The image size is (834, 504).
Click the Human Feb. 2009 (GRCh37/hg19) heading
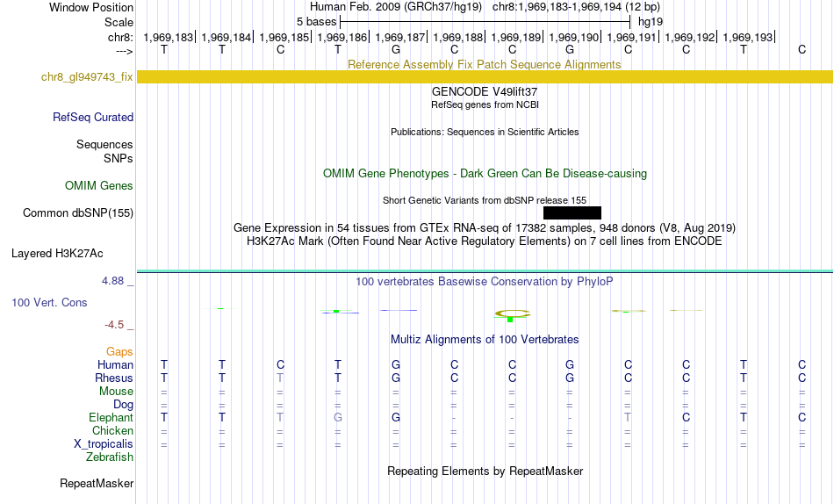tap(396, 7)
